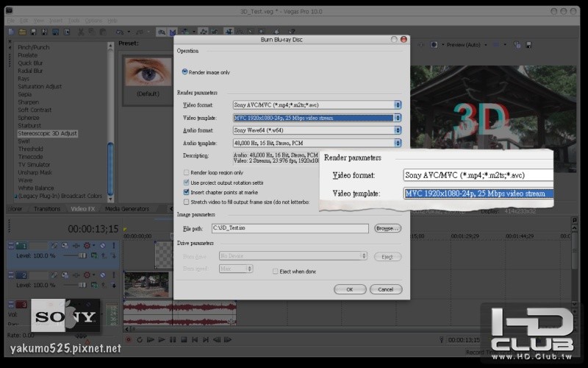Click the Play button in transport bar
This screenshot has height=368, width=588.
[162, 340]
